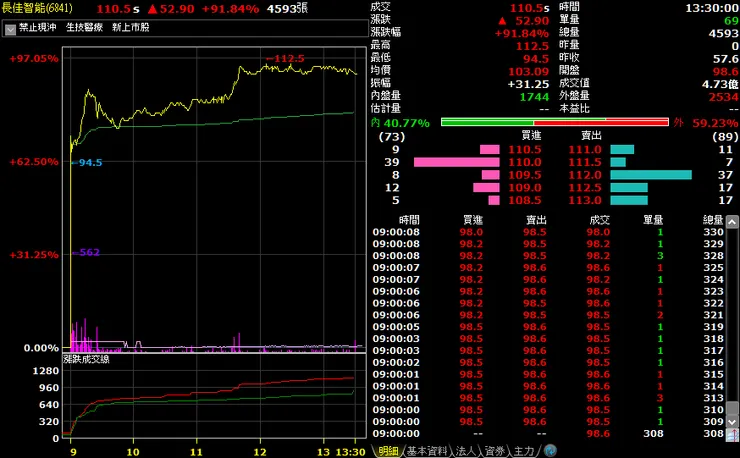740x458 pixels.
Task: Open the 法人 tab
Action: click(x=466, y=451)
